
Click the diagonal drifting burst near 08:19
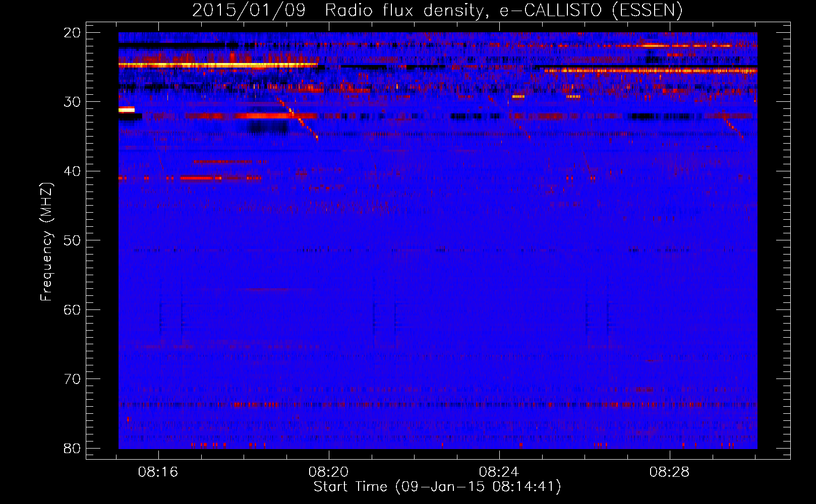[x=297, y=118]
